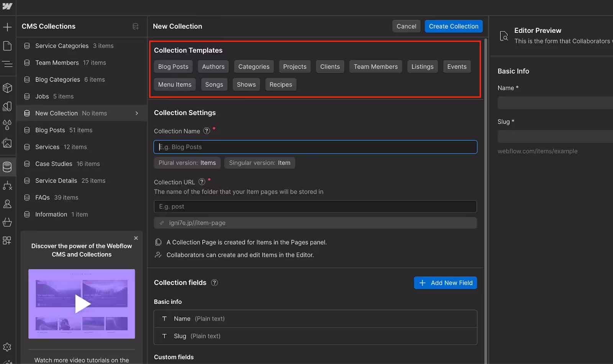Focus the Editor Preview Name field
This screenshot has height=364, width=613.
555,103
